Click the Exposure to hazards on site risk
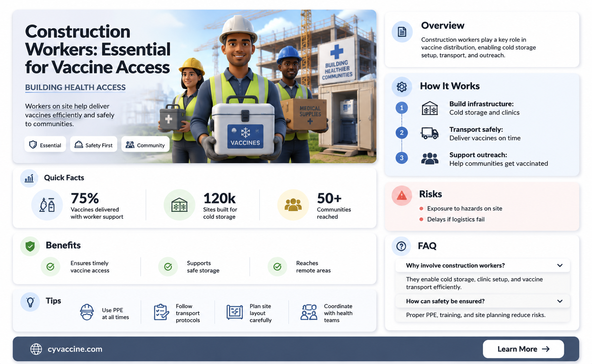 [x=465, y=209]
